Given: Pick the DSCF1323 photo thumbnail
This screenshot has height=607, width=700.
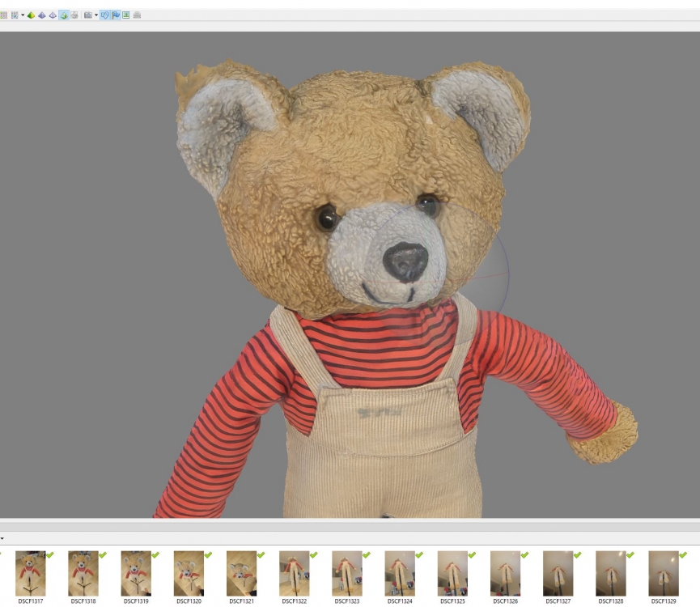Looking at the screenshot, I should pyautogui.click(x=346, y=573).
